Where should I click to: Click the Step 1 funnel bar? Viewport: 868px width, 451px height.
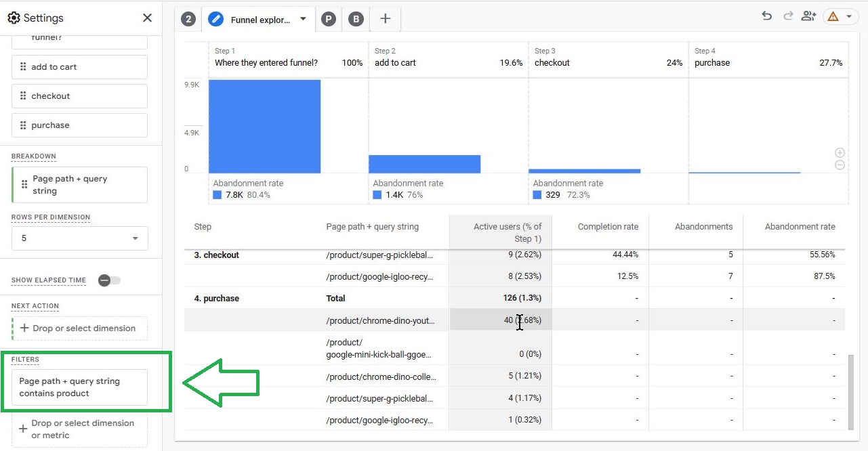(264, 127)
